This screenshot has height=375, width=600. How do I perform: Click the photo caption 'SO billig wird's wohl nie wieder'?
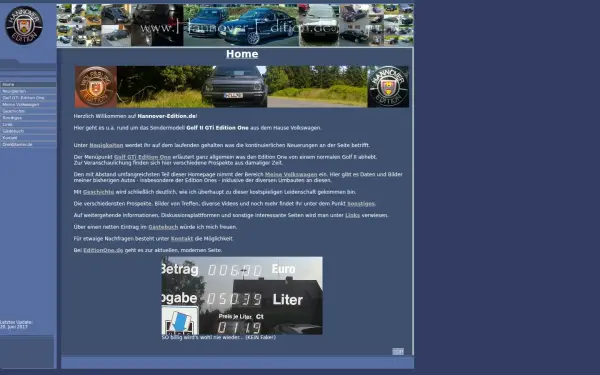click(x=218, y=338)
